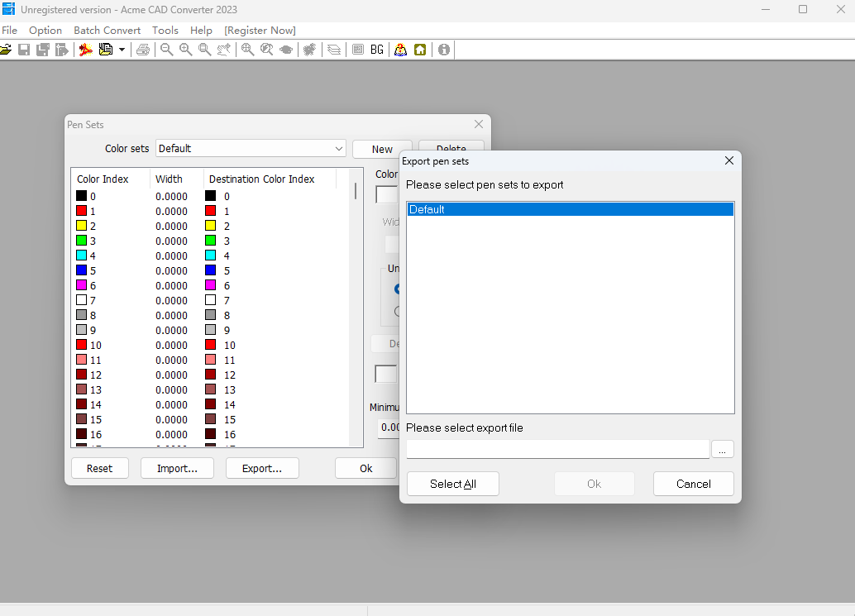Image resolution: width=855 pixels, height=616 pixels.
Task: Open a drawing file using the folder icon
Action: (x=6, y=49)
